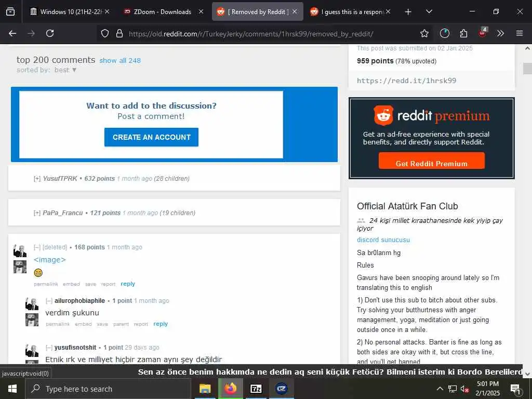Open the circular timer extension icon
The width and height of the screenshot is (532, 399).
pyautogui.click(x=445, y=33)
